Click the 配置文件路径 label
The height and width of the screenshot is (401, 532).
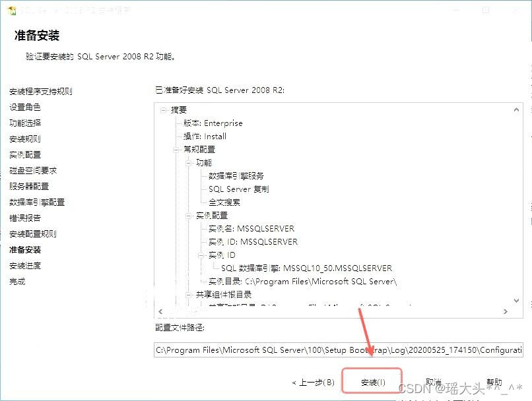(180, 327)
